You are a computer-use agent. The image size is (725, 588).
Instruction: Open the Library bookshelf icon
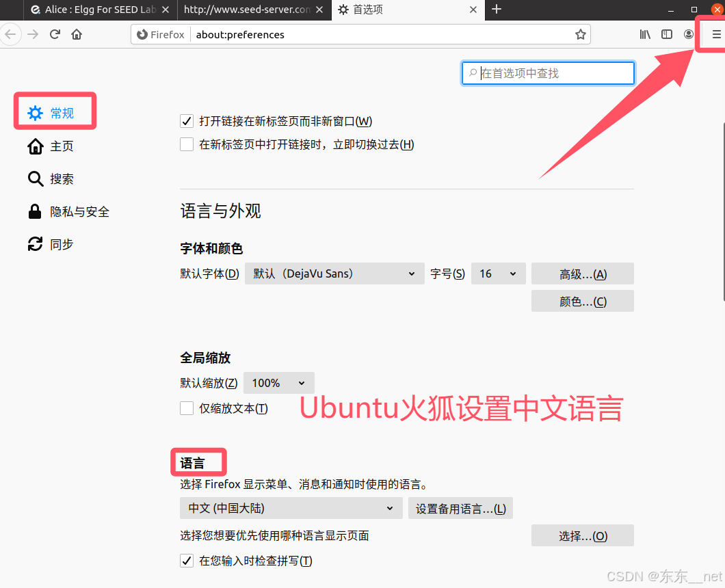click(x=645, y=34)
